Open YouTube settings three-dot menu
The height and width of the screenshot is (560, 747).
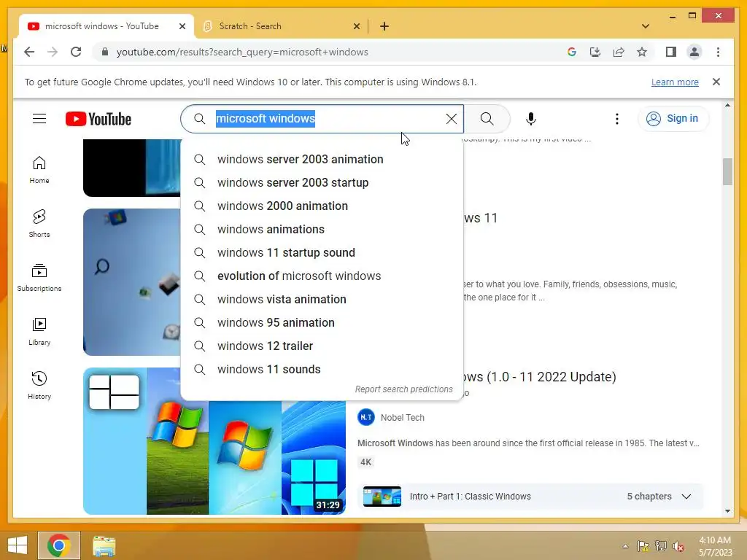(x=617, y=119)
